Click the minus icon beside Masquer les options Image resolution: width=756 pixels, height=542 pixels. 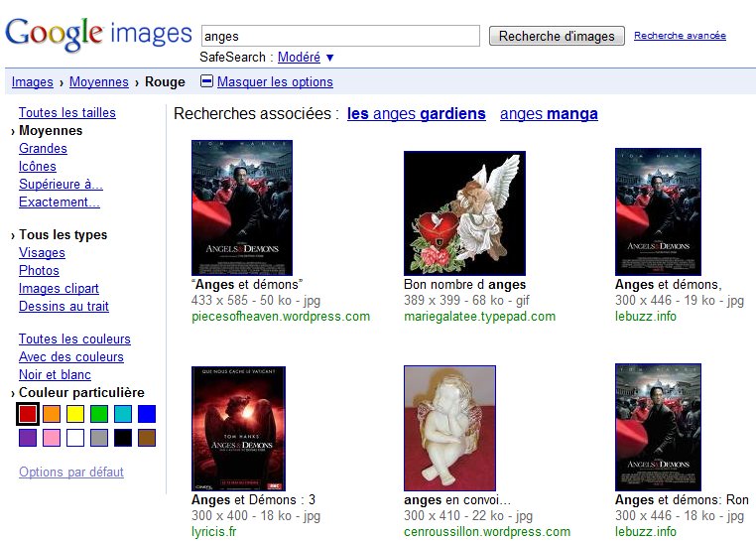[206, 81]
